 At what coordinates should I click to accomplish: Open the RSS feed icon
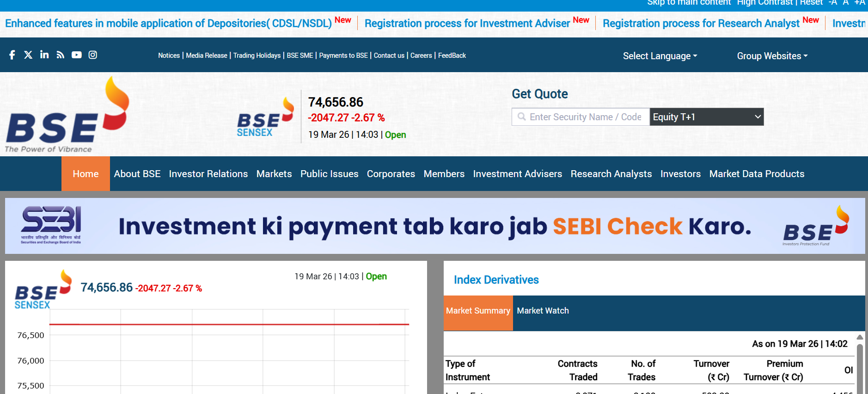pos(61,55)
